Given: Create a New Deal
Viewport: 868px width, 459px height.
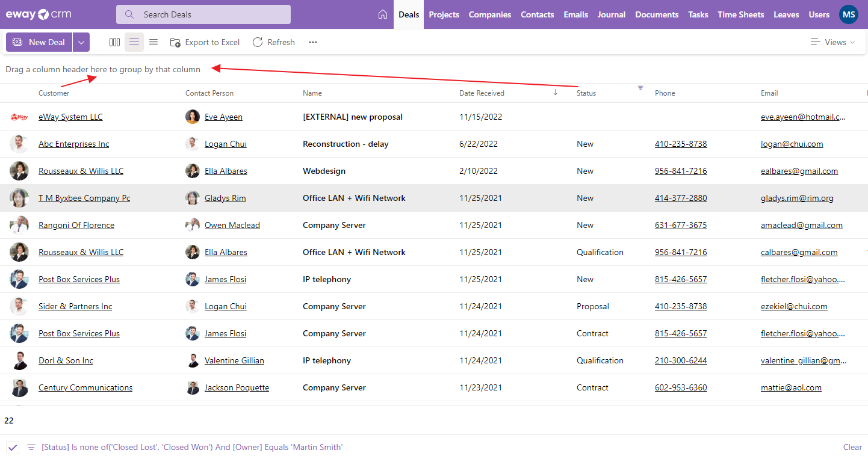Looking at the screenshot, I should tap(39, 42).
